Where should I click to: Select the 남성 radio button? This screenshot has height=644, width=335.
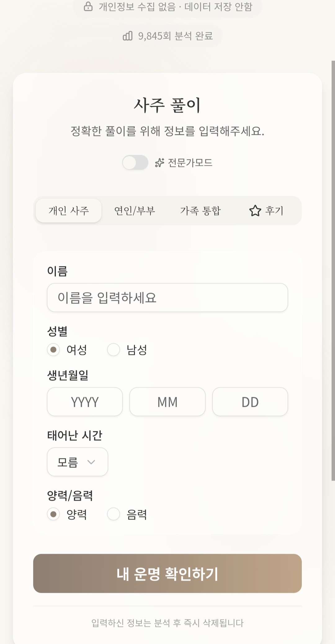114,350
